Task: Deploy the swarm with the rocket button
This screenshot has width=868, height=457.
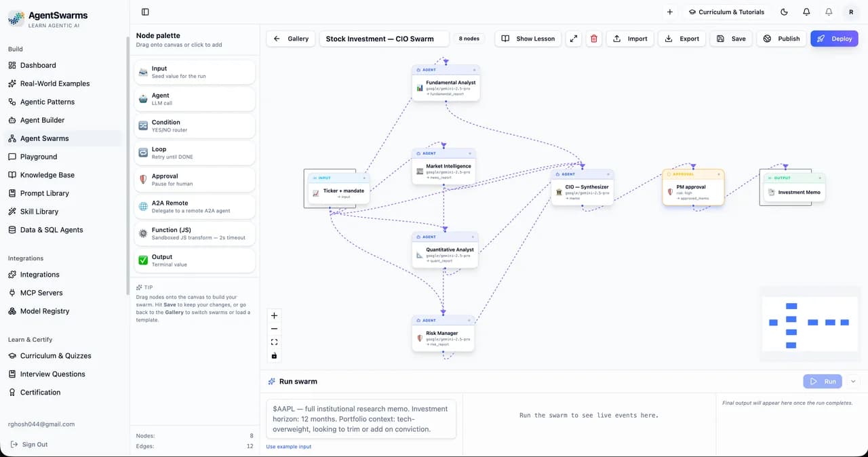Action: [x=834, y=39]
